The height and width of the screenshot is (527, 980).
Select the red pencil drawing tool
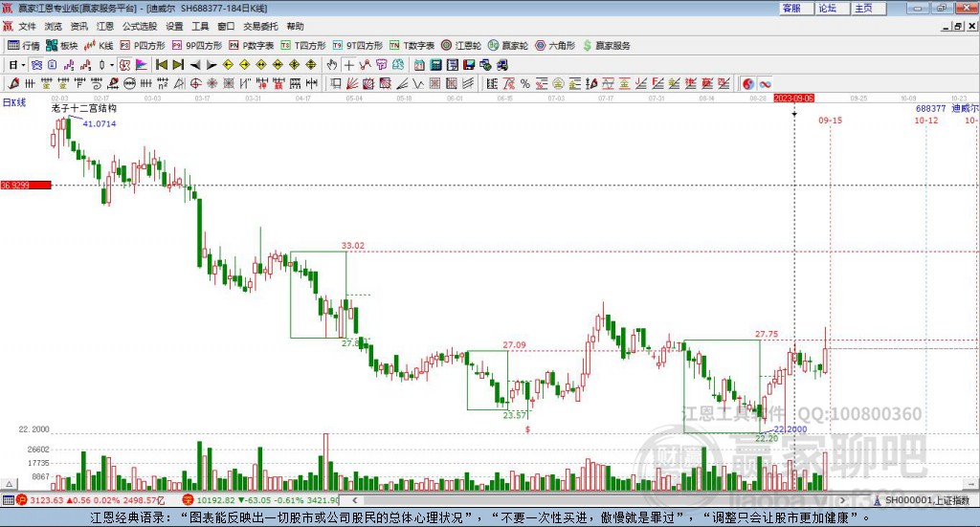[13, 83]
